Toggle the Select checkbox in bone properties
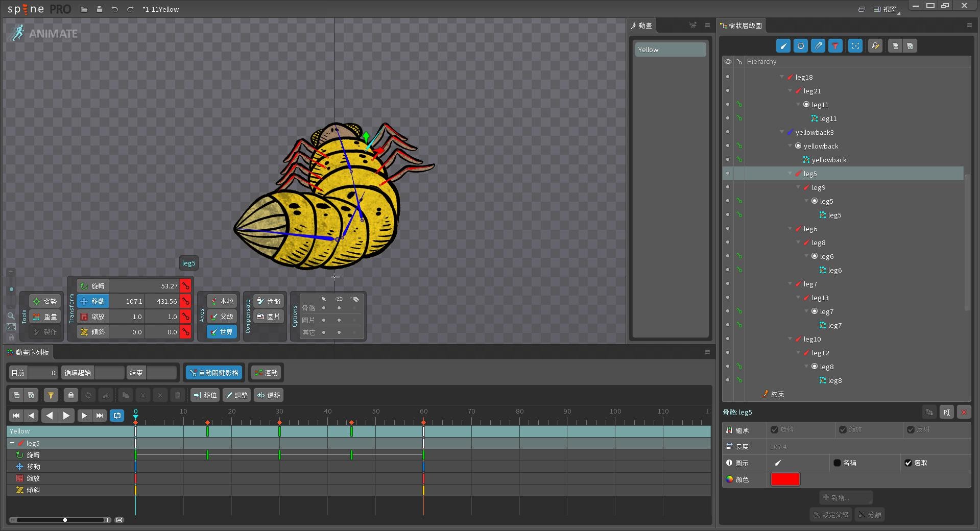 click(908, 463)
